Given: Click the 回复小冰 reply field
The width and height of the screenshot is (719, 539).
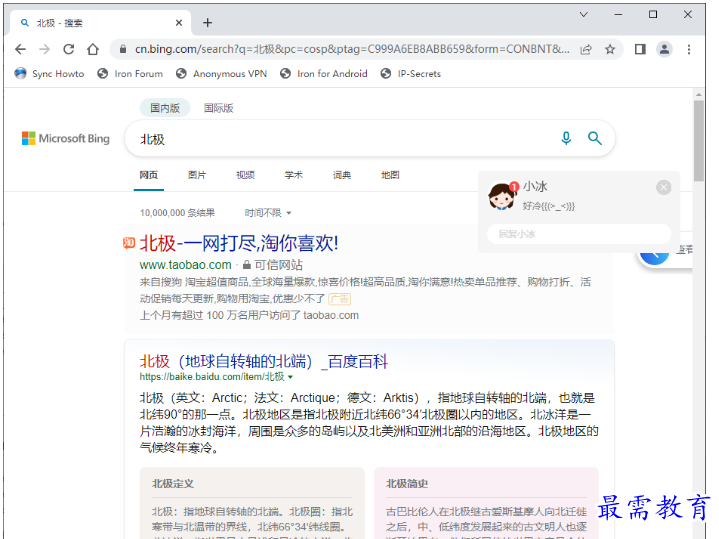Looking at the screenshot, I should [579, 234].
